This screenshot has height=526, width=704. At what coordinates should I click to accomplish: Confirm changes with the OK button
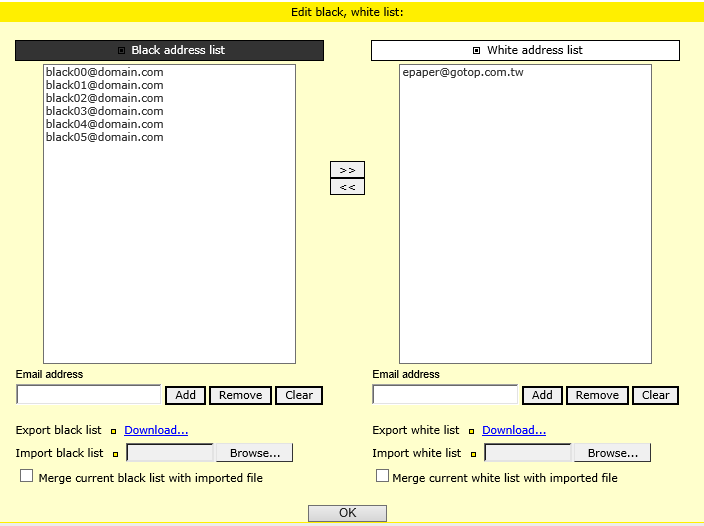tap(347, 513)
